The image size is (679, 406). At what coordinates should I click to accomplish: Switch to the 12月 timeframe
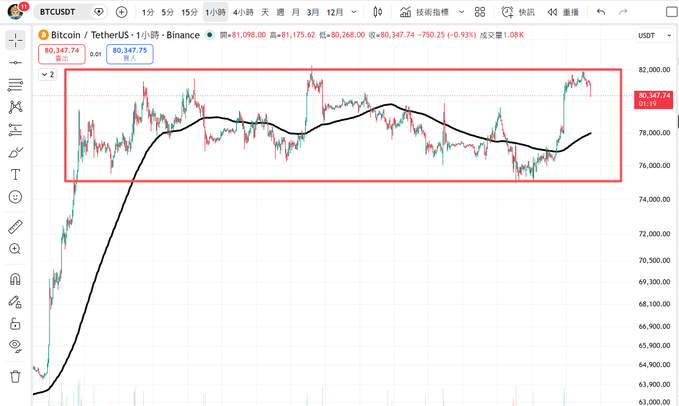point(335,12)
